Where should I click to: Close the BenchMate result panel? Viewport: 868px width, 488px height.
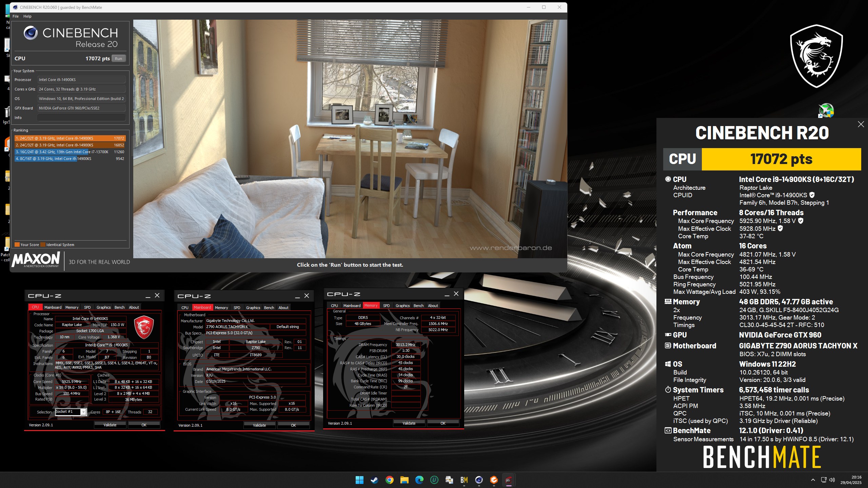pos(861,124)
